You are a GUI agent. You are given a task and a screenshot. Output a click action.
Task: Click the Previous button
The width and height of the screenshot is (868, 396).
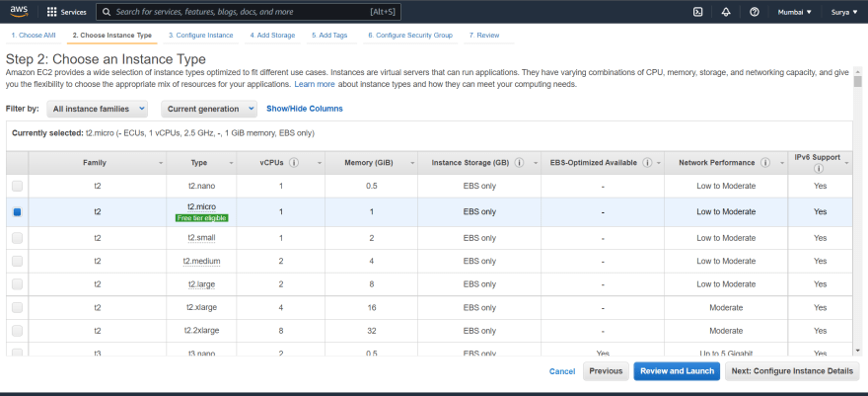pos(606,371)
